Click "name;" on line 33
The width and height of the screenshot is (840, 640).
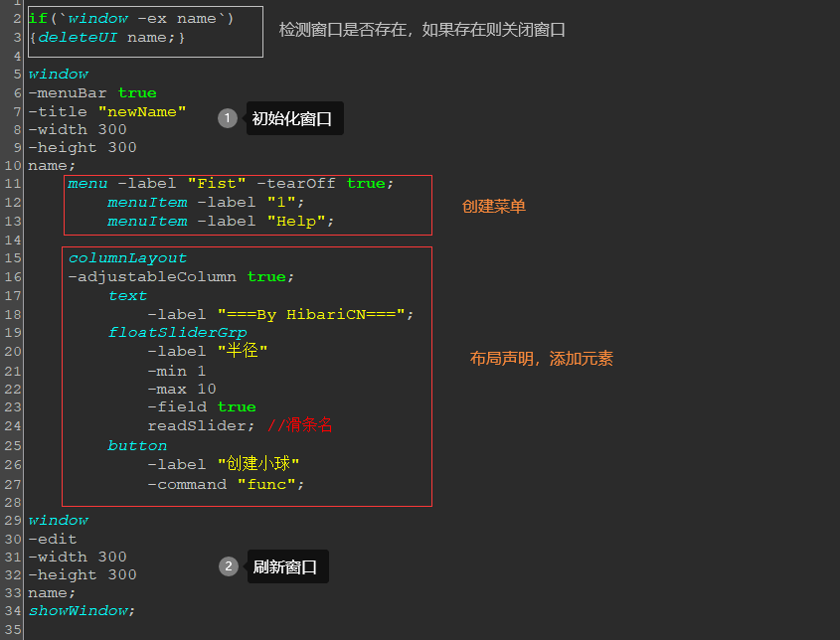tap(52, 593)
